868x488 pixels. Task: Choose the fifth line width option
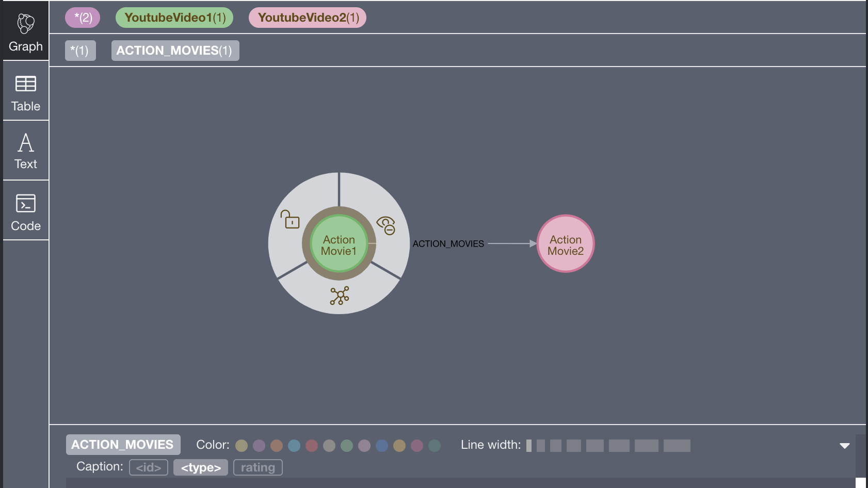[x=595, y=446]
